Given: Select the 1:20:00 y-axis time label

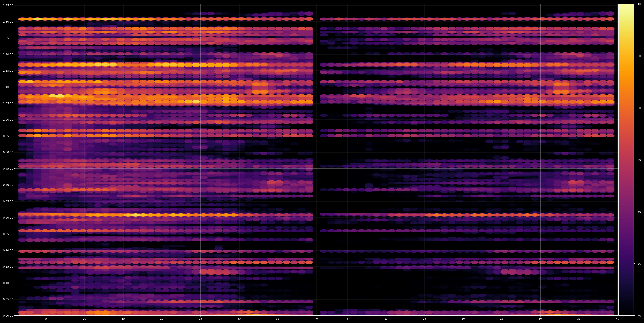Looking at the screenshot, I should click(8, 54).
